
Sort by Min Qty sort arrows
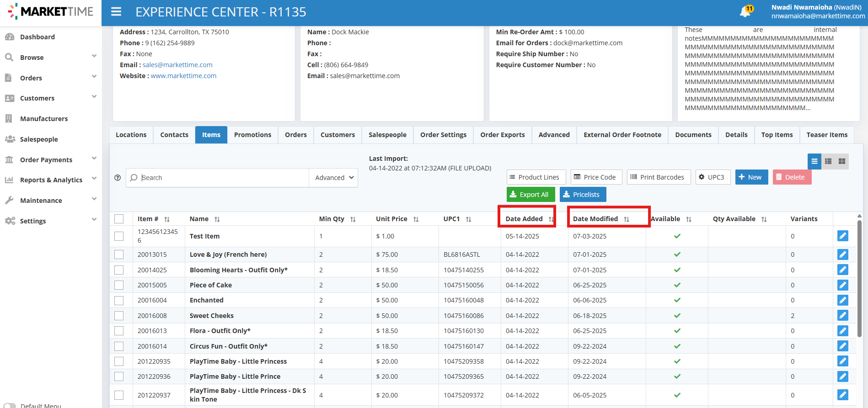(x=353, y=219)
